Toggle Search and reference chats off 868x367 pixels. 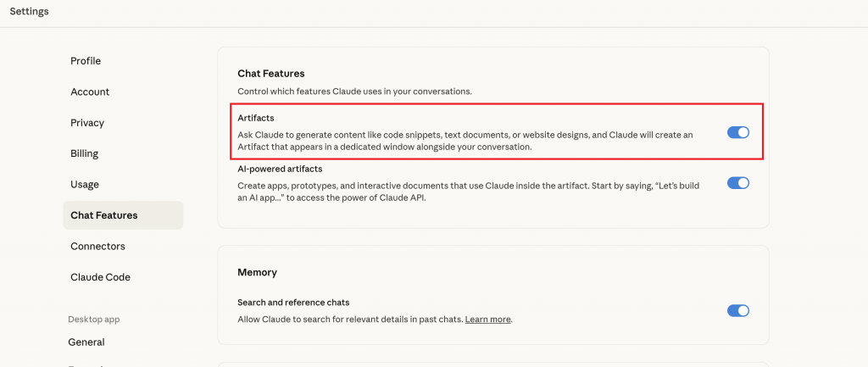(x=738, y=310)
